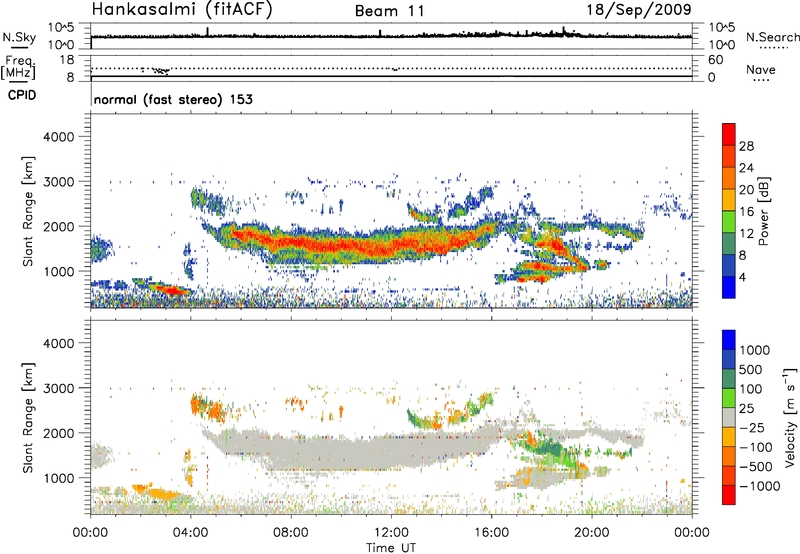The image size is (800, 554).
Task: Click the title text "Hankasalmi (fitACF)"
Action: pyautogui.click(x=182, y=9)
